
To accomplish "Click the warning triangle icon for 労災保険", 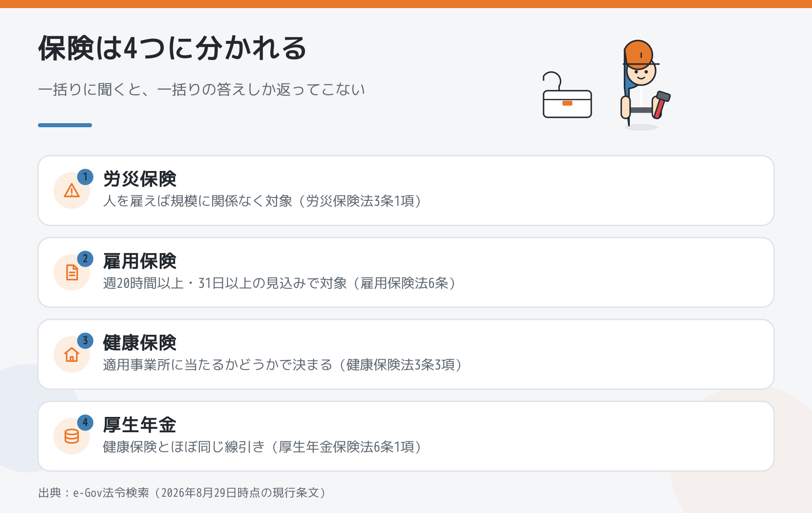I will (x=72, y=191).
